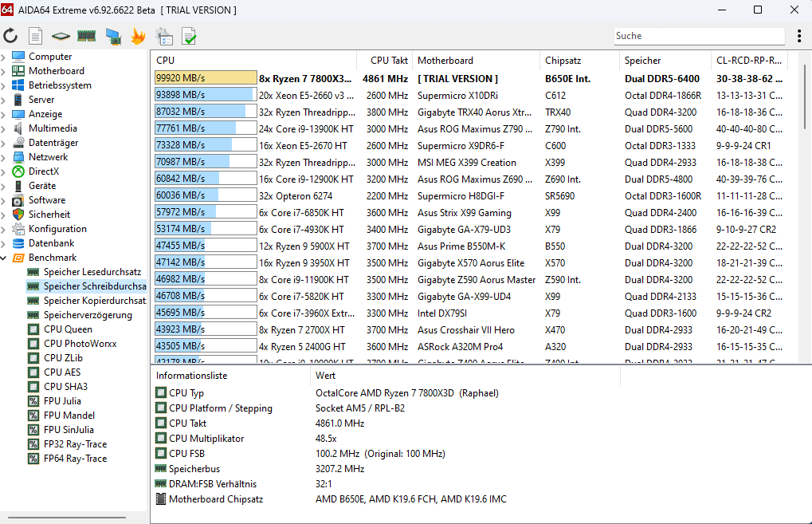Viewport: 812px width, 524px height.
Task: Click the Konfiguration icon in sidebar
Action: pos(18,229)
